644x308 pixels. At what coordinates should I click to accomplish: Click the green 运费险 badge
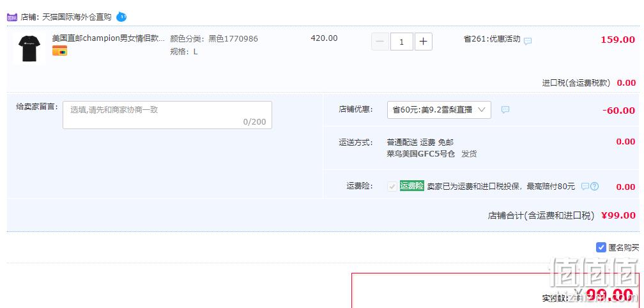coord(412,186)
